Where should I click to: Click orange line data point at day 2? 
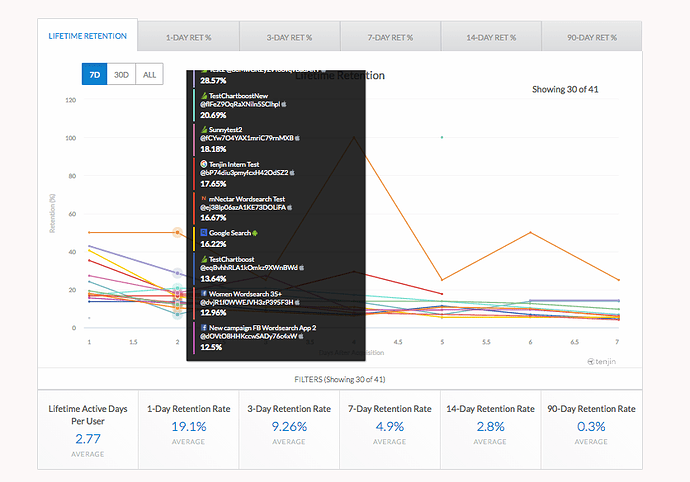pyautogui.click(x=177, y=232)
